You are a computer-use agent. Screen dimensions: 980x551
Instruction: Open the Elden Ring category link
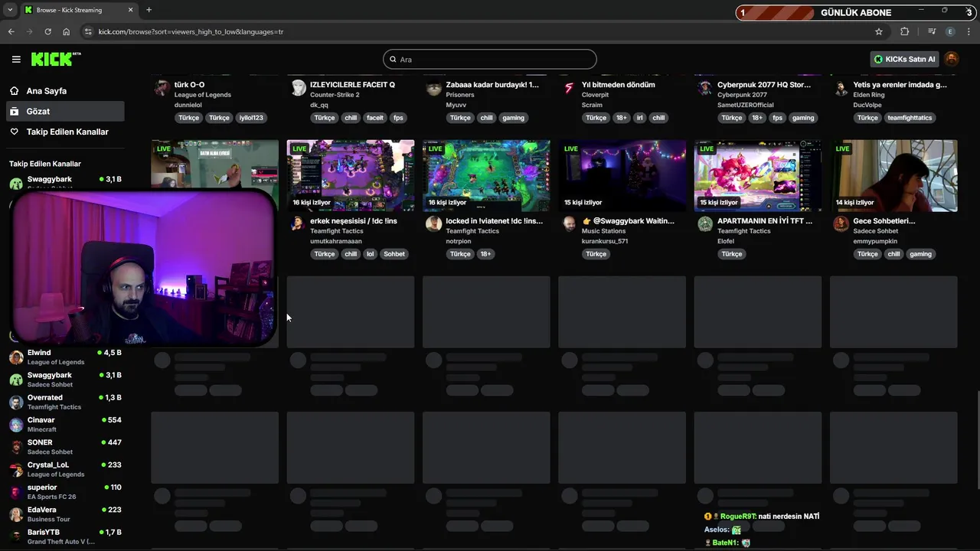click(x=868, y=95)
